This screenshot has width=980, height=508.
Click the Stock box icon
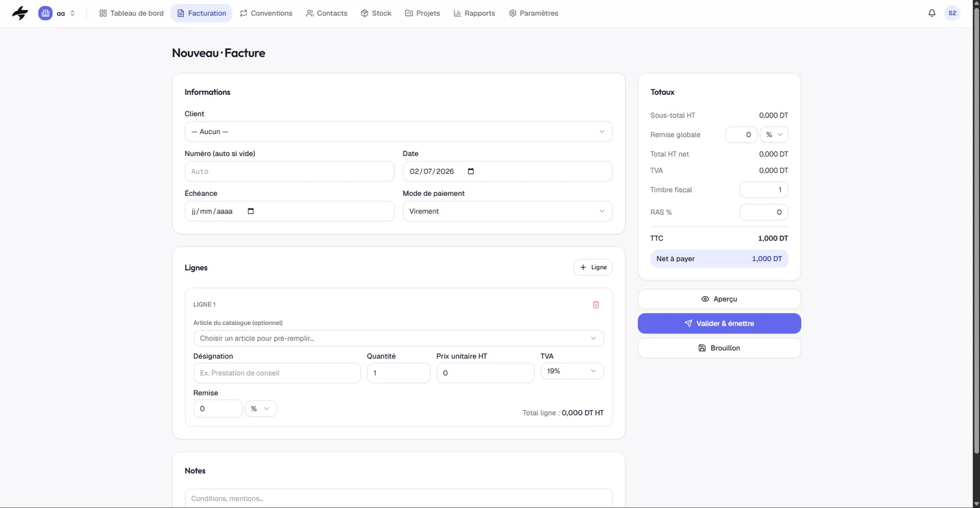364,13
